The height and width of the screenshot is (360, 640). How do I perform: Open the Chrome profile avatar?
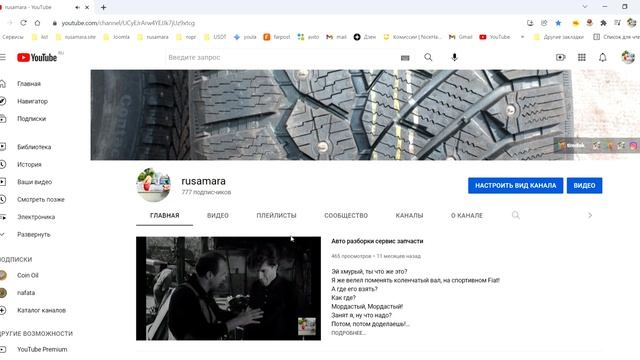tap(631, 23)
